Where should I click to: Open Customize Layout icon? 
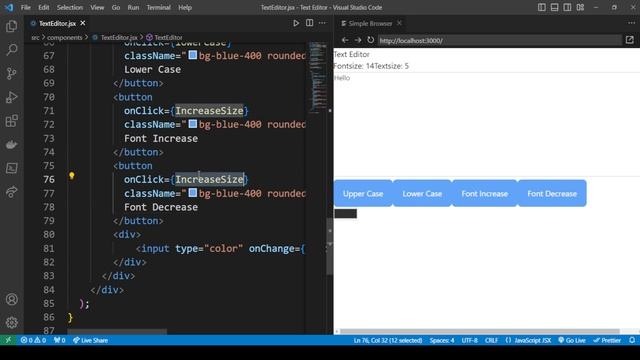(580, 7)
